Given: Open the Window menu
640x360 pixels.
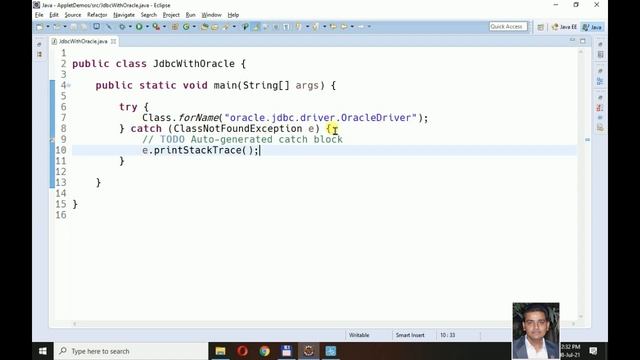Looking at the screenshot, I should coord(211,15).
